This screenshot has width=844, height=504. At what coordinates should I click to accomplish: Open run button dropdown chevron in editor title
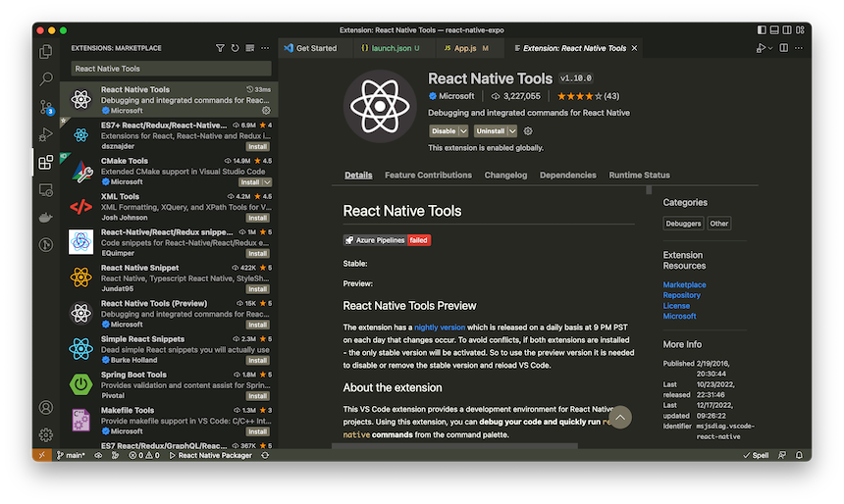[x=770, y=48]
